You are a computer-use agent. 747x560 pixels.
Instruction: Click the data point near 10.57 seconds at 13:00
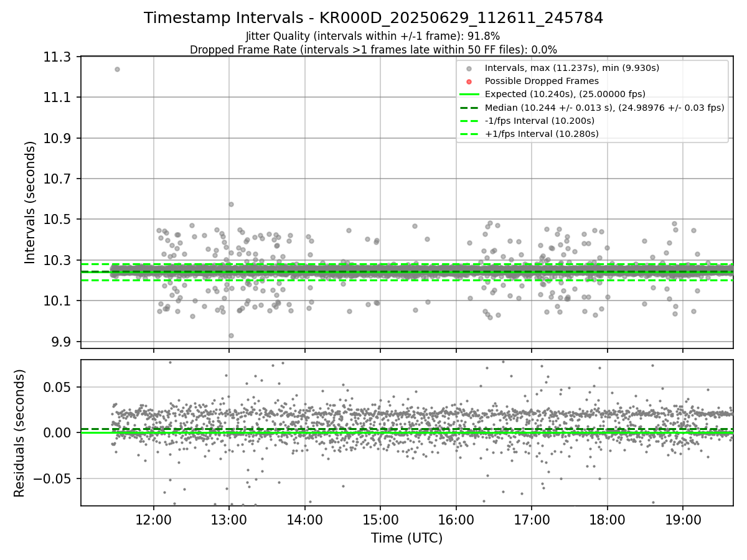pos(231,204)
